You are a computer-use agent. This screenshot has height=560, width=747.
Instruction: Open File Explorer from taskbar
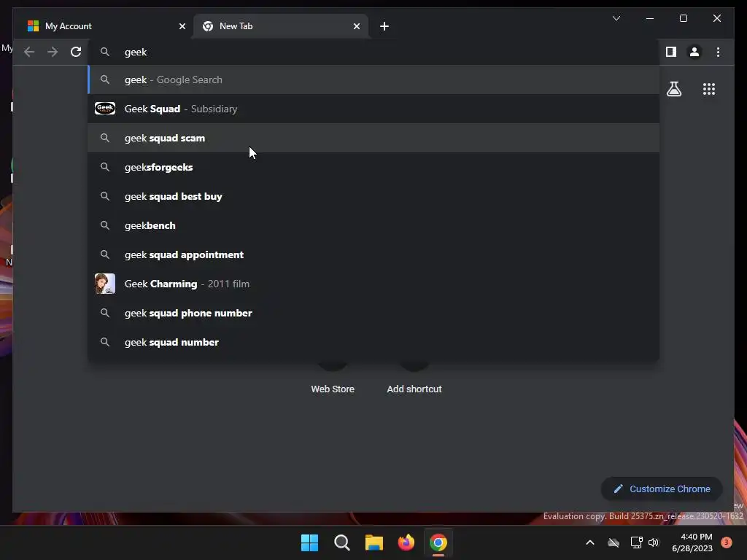(374, 542)
